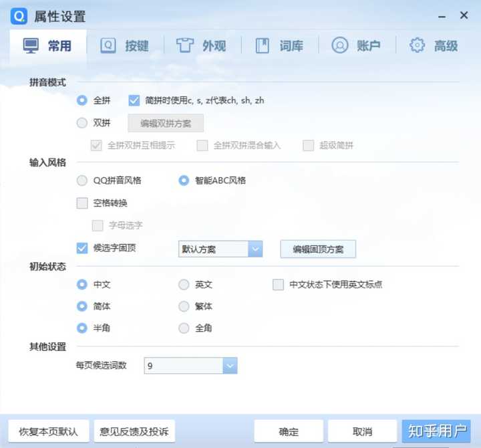Switch to the 高级 tab
481x448 pixels.
coord(434,45)
